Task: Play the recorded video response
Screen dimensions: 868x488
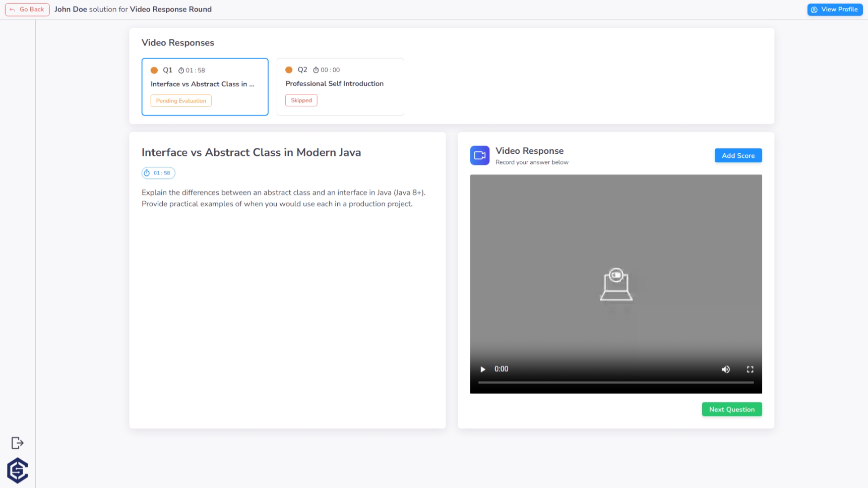Action: tap(482, 369)
